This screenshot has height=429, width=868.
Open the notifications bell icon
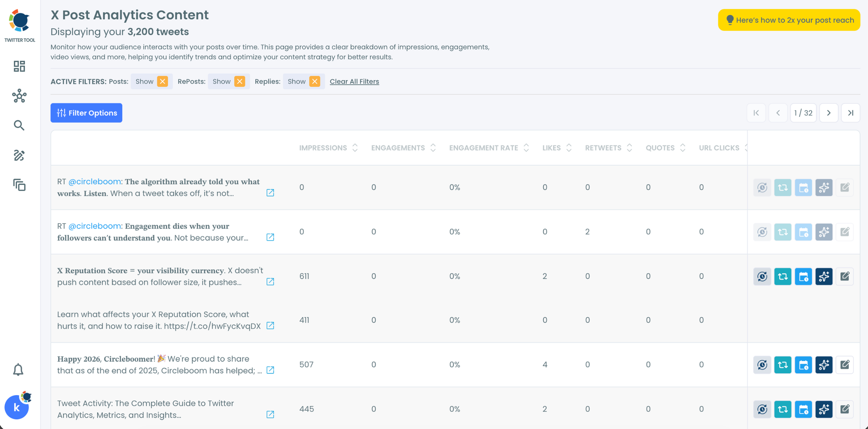click(x=18, y=370)
